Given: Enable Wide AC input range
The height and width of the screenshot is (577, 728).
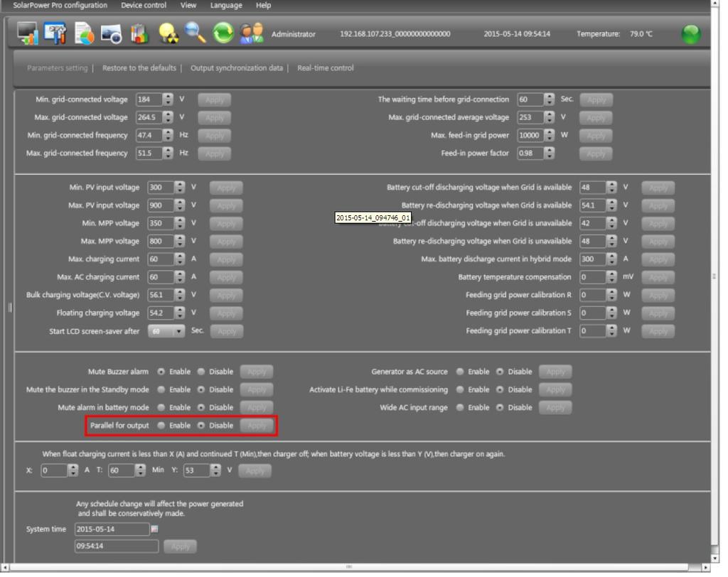Looking at the screenshot, I should coord(460,407).
